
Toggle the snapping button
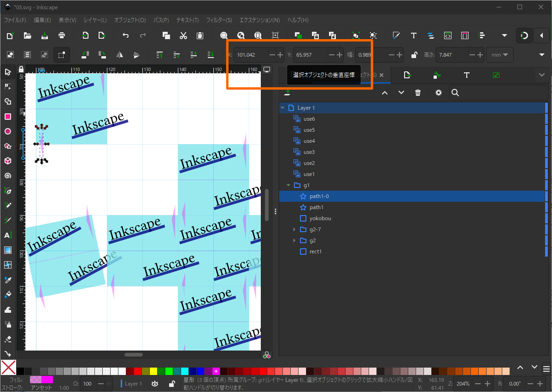click(524, 35)
